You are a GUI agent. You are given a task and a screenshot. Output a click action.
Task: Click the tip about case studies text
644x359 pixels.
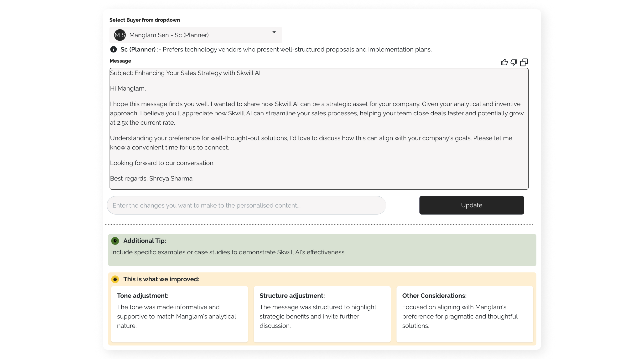coord(228,252)
